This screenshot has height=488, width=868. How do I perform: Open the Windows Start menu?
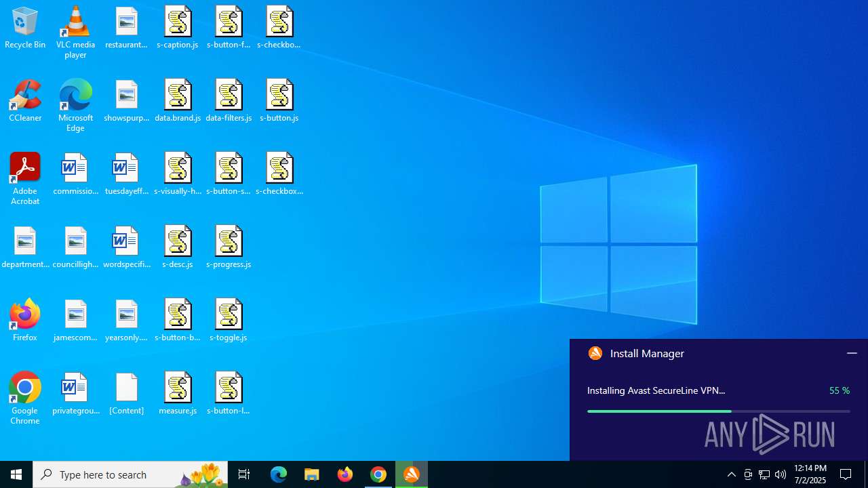(16, 474)
